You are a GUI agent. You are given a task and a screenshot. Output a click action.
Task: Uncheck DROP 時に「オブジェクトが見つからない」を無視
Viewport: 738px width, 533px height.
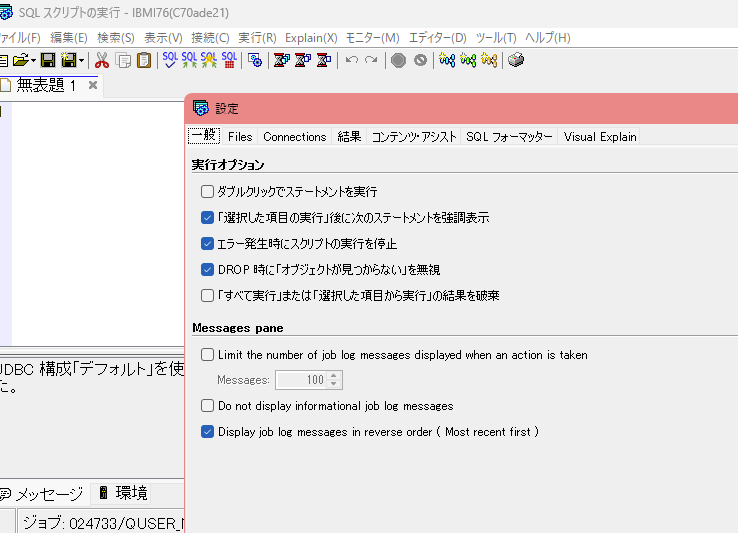click(207, 269)
